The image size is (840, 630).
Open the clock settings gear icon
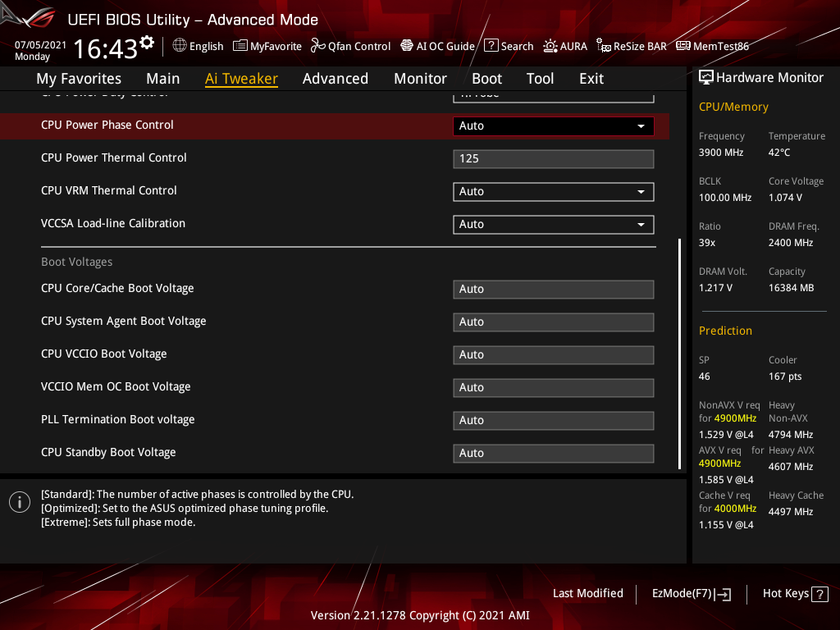click(147, 43)
